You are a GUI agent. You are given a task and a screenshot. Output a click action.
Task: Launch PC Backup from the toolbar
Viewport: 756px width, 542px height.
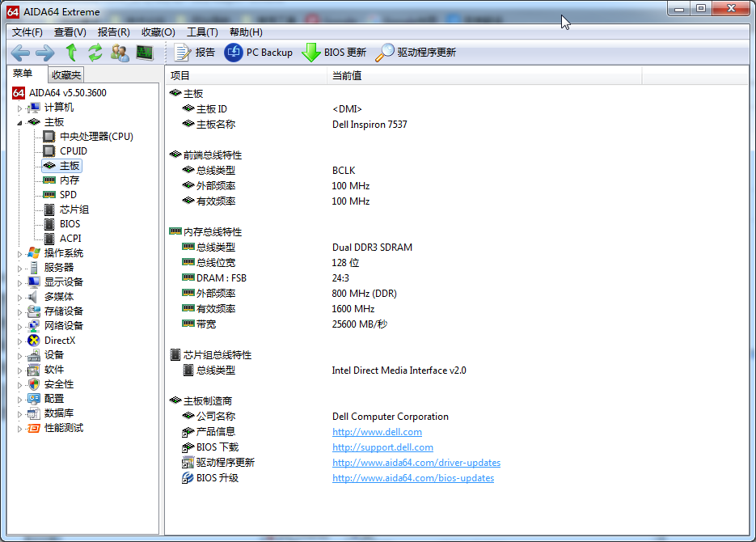(x=259, y=52)
